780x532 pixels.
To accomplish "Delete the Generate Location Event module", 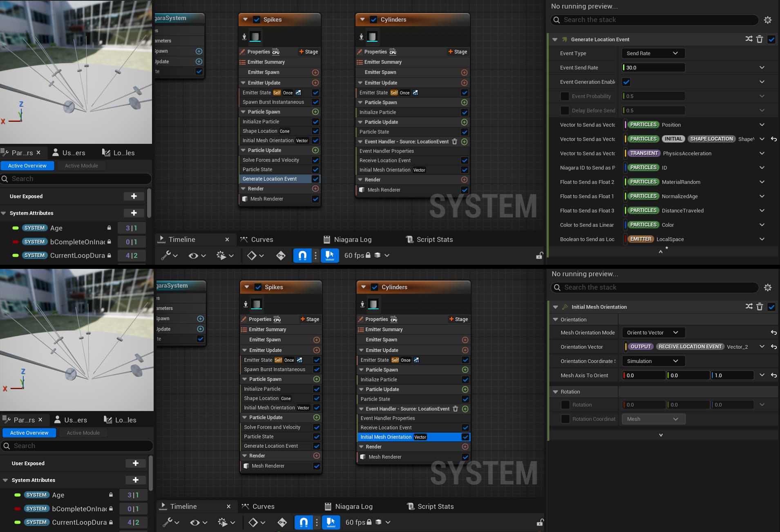I will click(760, 39).
